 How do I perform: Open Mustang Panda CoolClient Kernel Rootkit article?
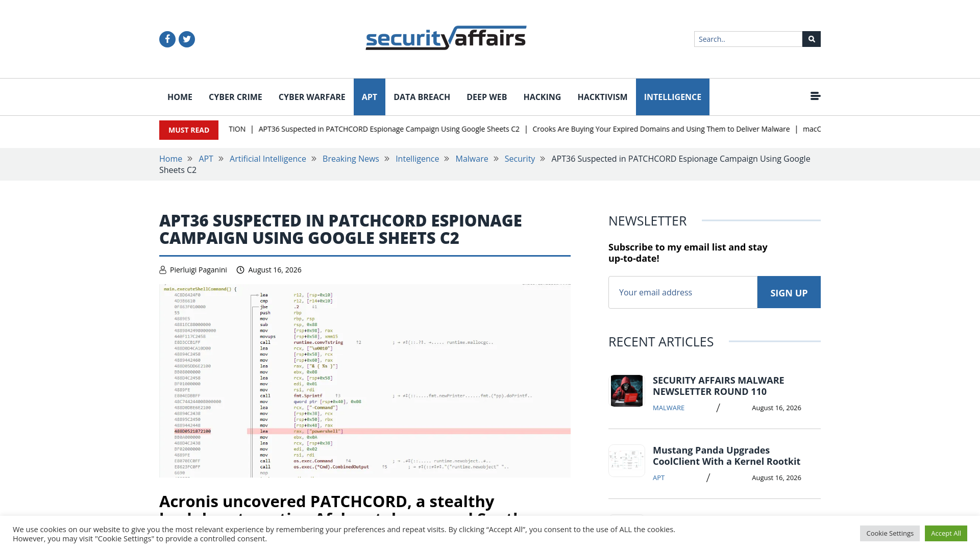pyautogui.click(x=726, y=456)
